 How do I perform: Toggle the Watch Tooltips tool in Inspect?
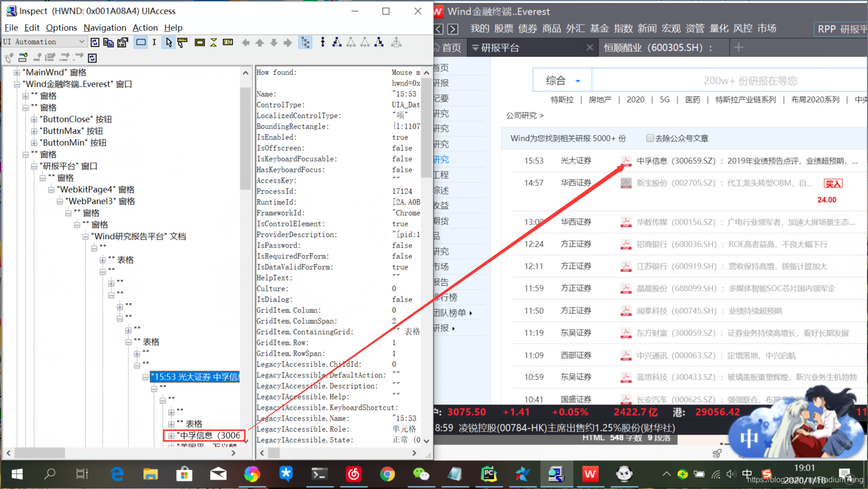pyautogui.click(x=182, y=42)
